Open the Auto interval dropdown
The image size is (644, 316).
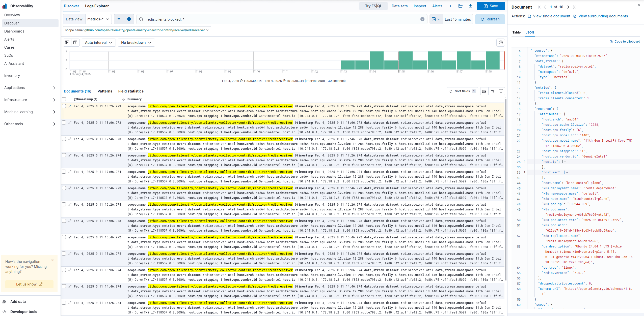[x=99, y=42]
